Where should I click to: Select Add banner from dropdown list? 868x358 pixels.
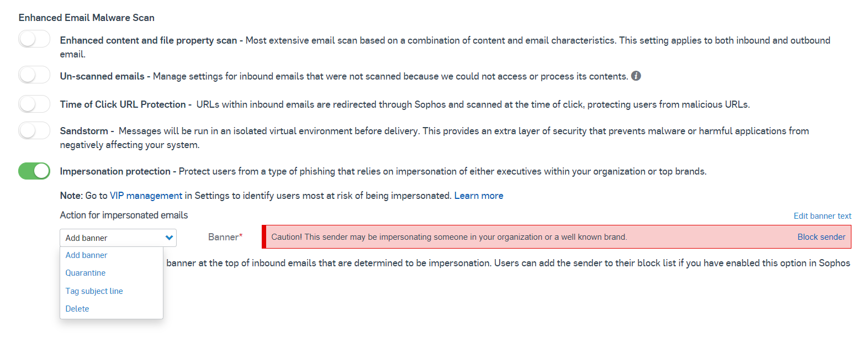point(86,255)
